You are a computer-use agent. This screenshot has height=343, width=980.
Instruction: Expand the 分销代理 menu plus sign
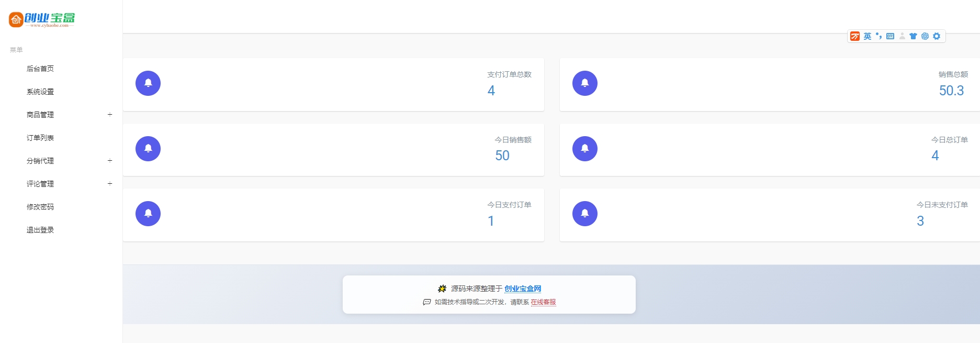pyautogui.click(x=110, y=161)
